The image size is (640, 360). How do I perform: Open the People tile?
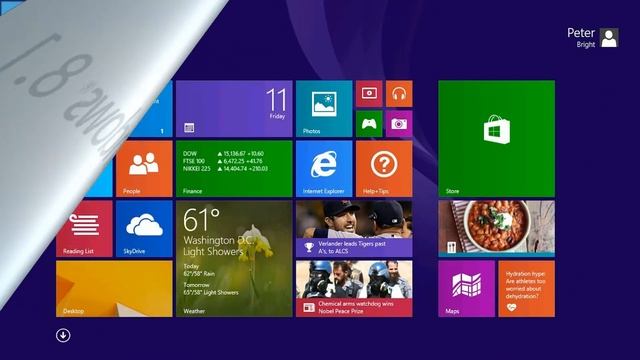pyautogui.click(x=144, y=169)
